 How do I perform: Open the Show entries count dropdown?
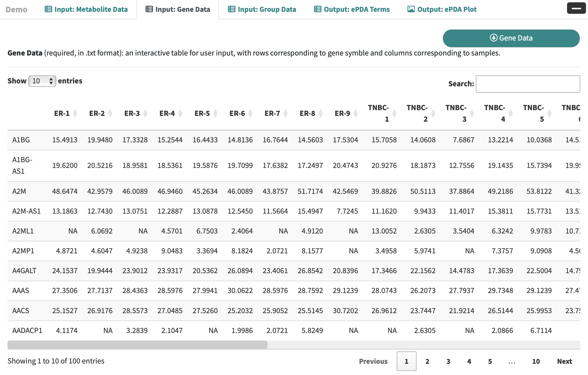(x=42, y=81)
